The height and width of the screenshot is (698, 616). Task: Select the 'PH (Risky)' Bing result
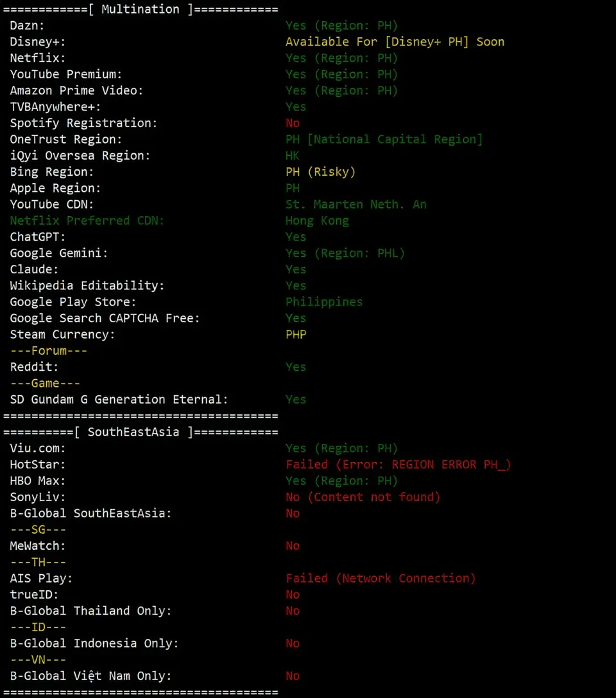[320, 172]
